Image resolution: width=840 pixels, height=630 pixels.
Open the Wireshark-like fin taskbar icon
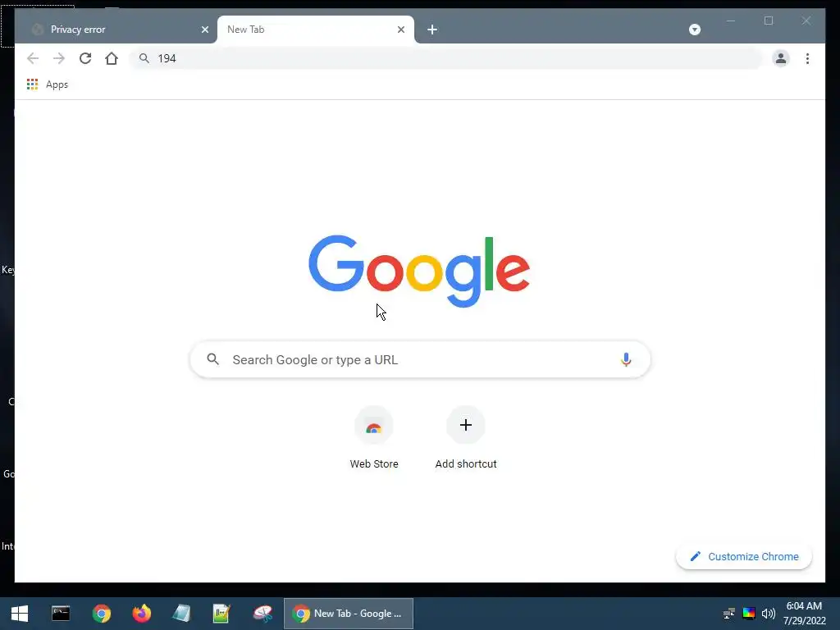(x=262, y=614)
